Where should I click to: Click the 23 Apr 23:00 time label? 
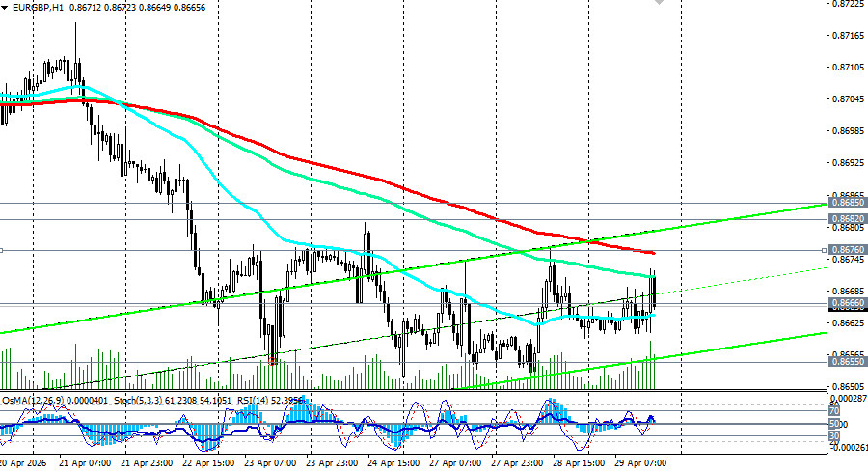coord(332,463)
